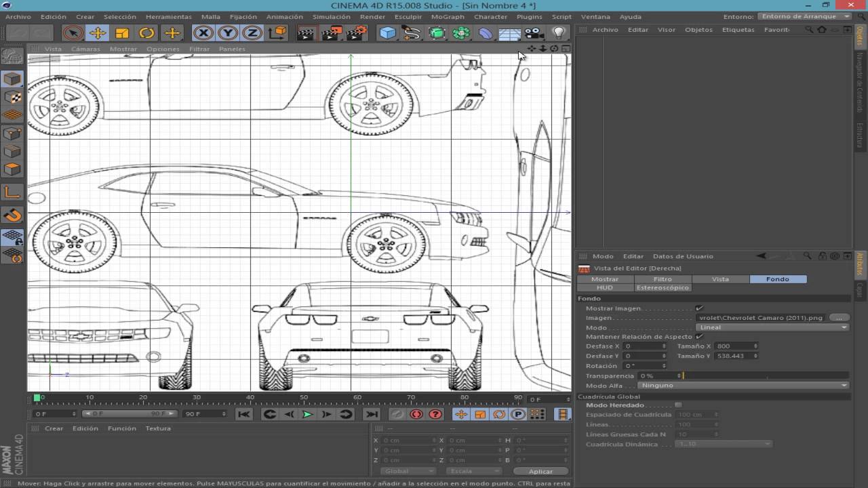Screen dimensions: 868x488
Task: Add the green array modeling object
Action: tap(461, 33)
